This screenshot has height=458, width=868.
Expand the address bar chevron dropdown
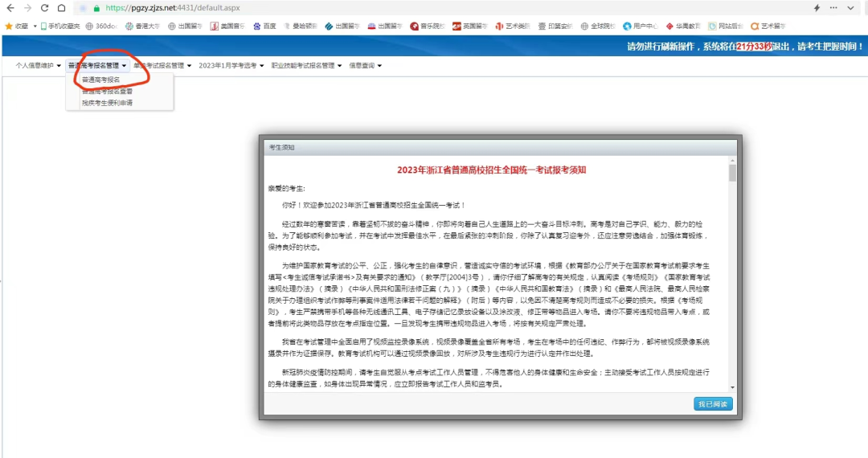tap(851, 8)
